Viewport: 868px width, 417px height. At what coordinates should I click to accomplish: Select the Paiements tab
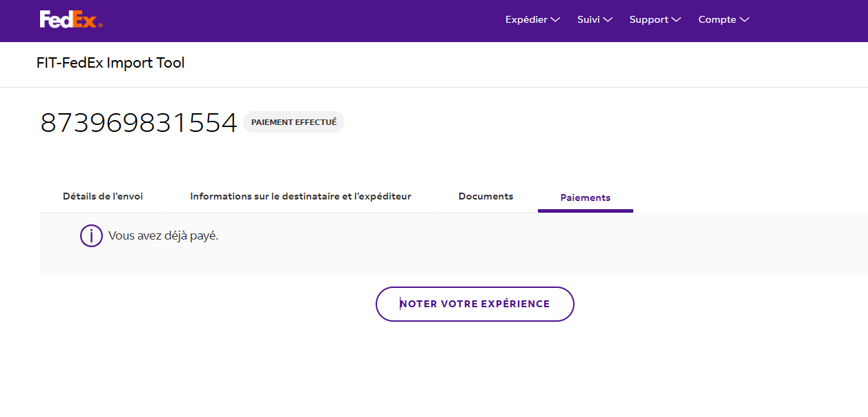click(x=586, y=197)
